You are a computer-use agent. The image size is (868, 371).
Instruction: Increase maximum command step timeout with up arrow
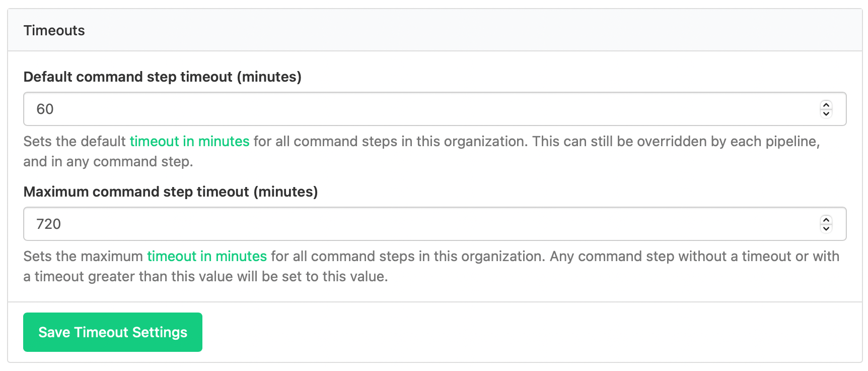pyautogui.click(x=826, y=220)
